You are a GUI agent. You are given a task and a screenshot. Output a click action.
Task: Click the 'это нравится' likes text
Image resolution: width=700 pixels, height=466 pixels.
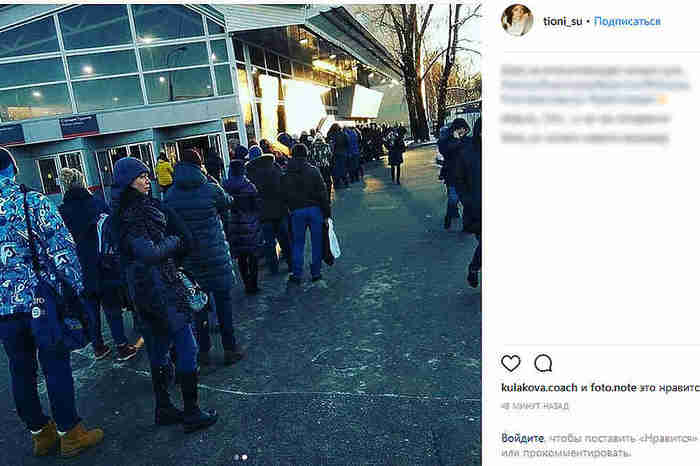click(x=669, y=388)
